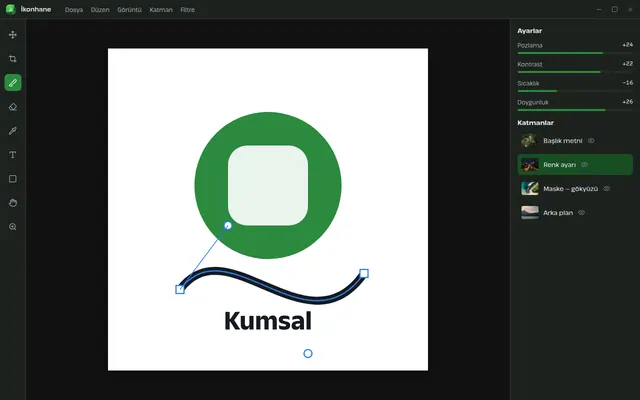The image size is (640, 400).
Task: Choose the Rectangle shape tool
Action: click(13, 179)
